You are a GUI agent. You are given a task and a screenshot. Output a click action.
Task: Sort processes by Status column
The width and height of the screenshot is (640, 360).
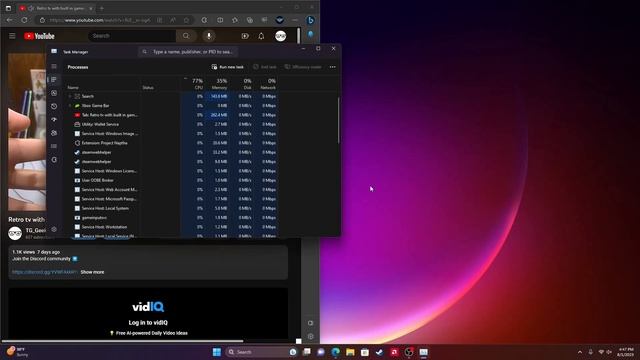click(x=148, y=87)
